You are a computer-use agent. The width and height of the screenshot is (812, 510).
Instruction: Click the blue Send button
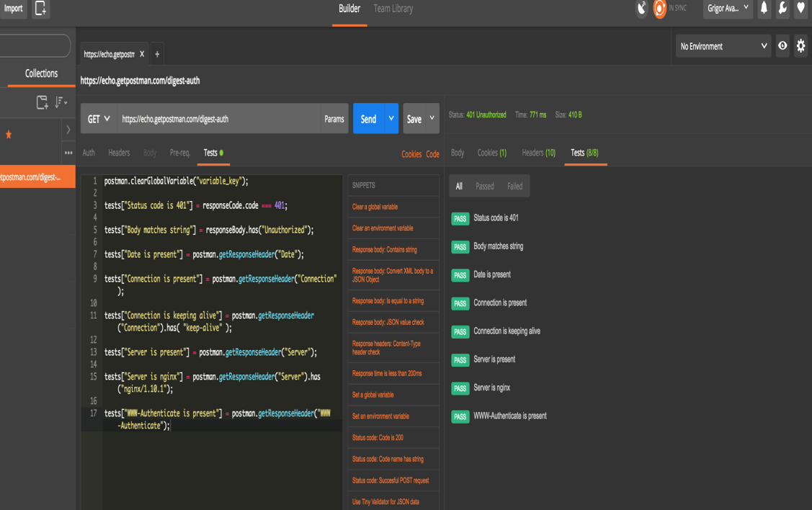(x=369, y=119)
